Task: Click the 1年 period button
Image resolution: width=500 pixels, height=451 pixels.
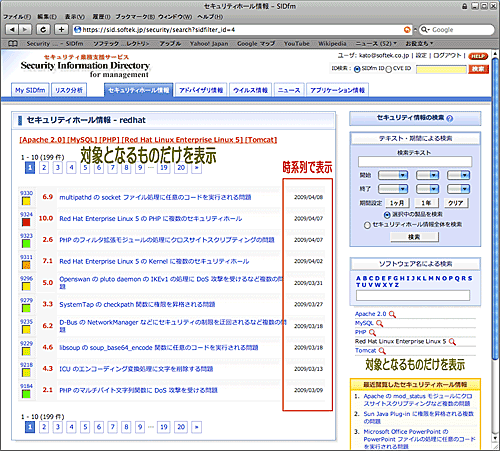Action: [x=426, y=203]
